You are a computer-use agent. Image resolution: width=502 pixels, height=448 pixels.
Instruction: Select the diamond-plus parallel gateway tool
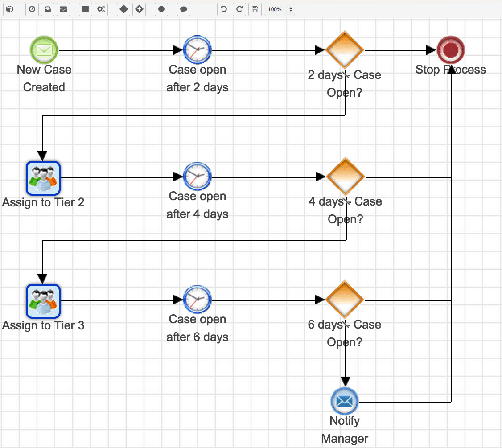coord(139,9)
